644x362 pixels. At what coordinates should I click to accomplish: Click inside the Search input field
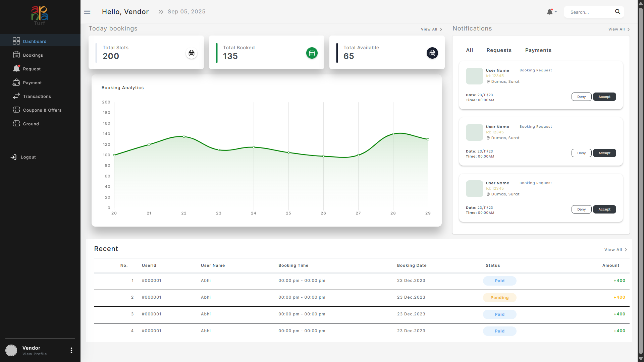tap(590, 12)
